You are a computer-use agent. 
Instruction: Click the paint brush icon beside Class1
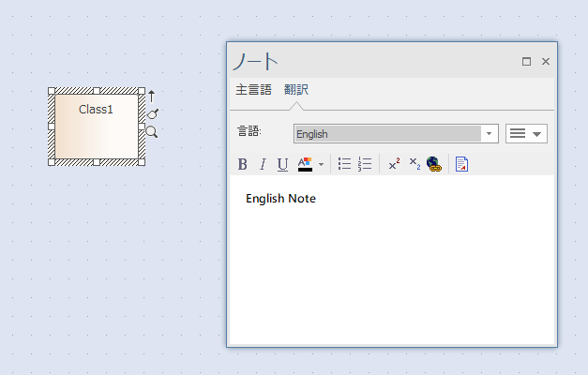pyautogui.click(x=153, y=113)
